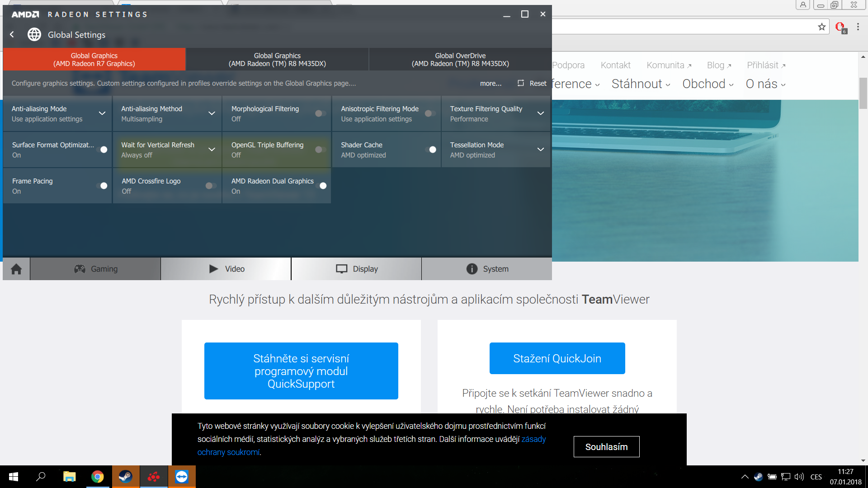Click the Global Settings globe icon
868x488 pixels.
pos(34,34)
